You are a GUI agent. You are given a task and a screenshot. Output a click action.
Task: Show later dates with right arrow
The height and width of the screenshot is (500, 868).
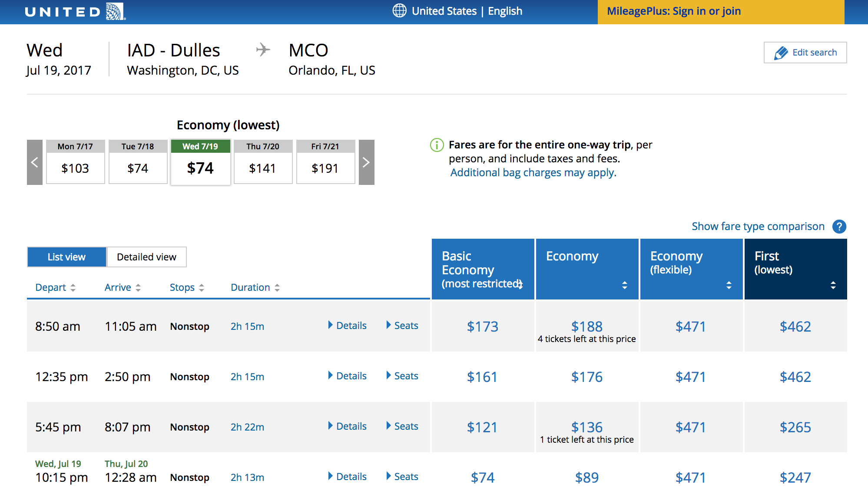tap(366, 162)
